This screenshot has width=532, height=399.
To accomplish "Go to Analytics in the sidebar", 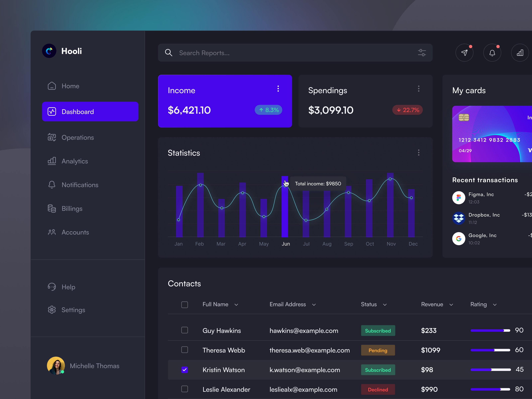I will [x=74, y=161].
